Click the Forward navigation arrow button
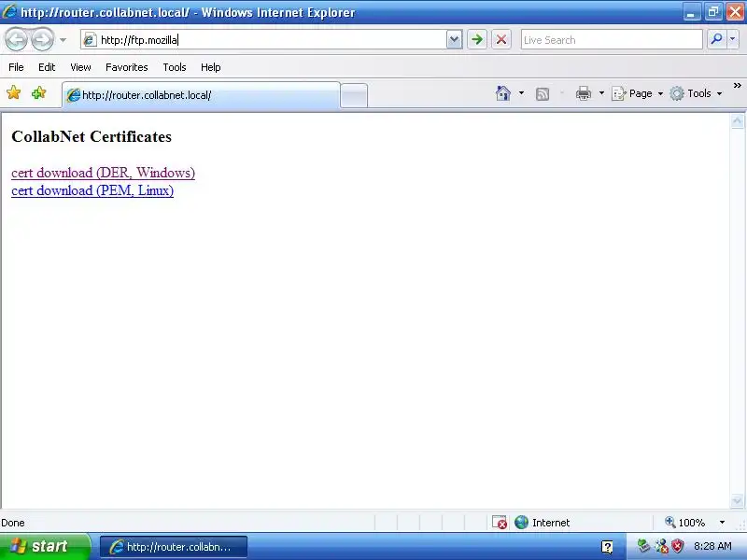This screenshot has height=560, width=747. 42,40
